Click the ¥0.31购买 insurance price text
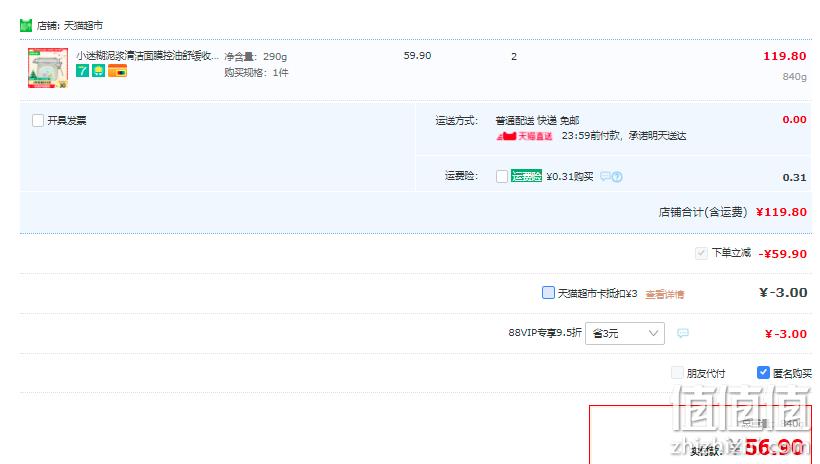Viewport: 820px width, 464px height. click(570, 177)
